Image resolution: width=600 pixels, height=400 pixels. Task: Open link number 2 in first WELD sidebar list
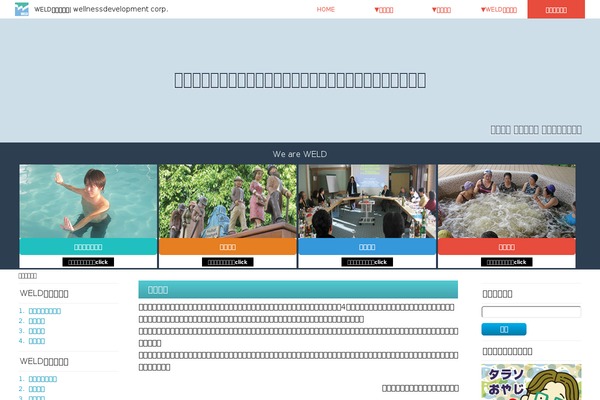pos(37,321)
